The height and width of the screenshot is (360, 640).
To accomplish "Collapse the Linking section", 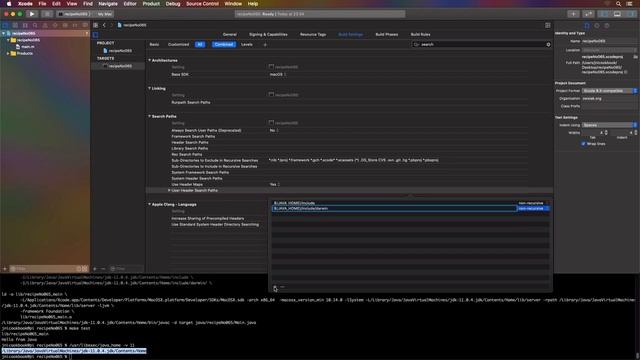I will (x=149, y=88).
